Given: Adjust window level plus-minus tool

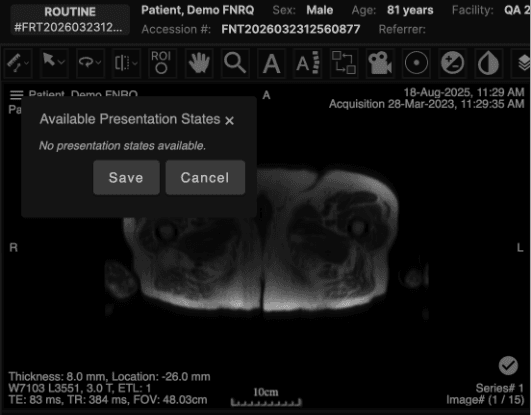Looking at the screenshot, I should [x=452, y=63].
